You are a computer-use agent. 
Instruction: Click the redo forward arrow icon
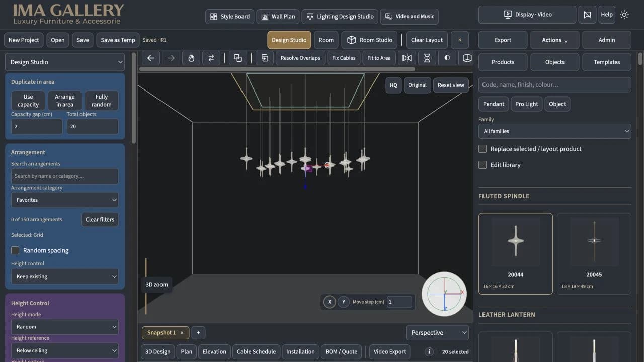click(x=171, y=58)
